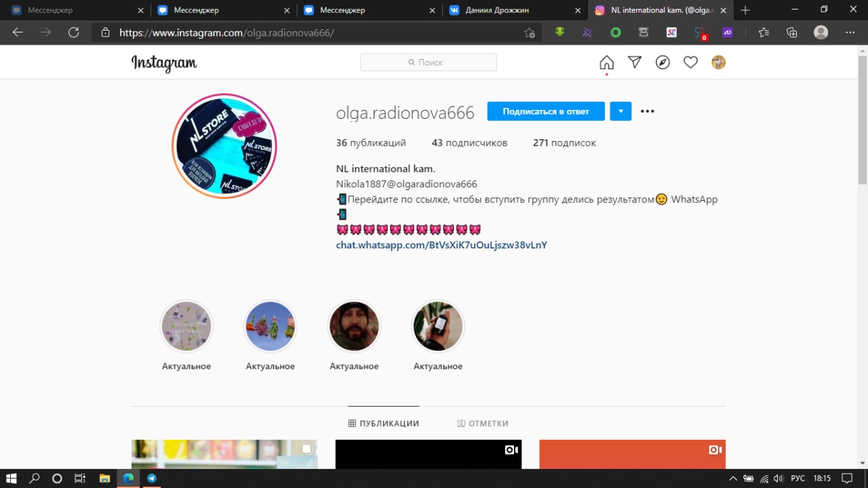
Task: Click green download arrow extension icon
Action: (x=559, y=32)
